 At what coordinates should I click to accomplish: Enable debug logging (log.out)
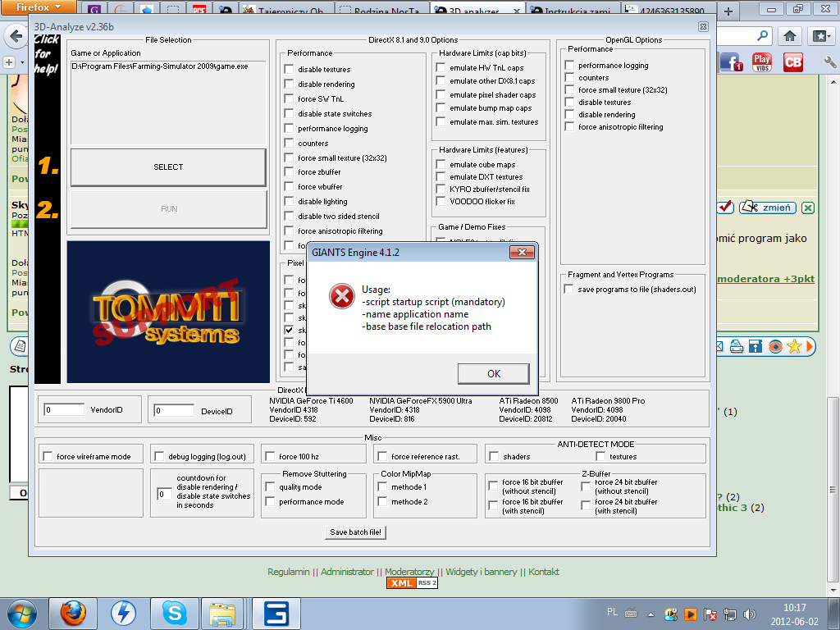[159, 456]
